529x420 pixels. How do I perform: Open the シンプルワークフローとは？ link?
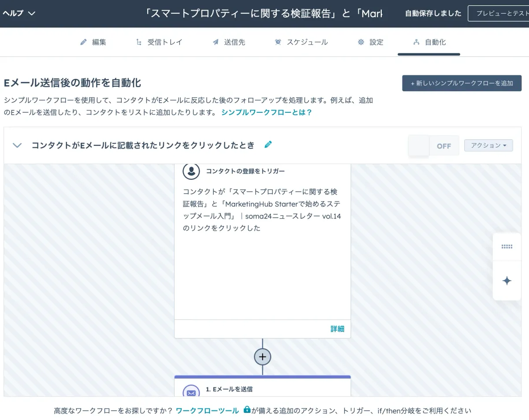coord(267,112)
